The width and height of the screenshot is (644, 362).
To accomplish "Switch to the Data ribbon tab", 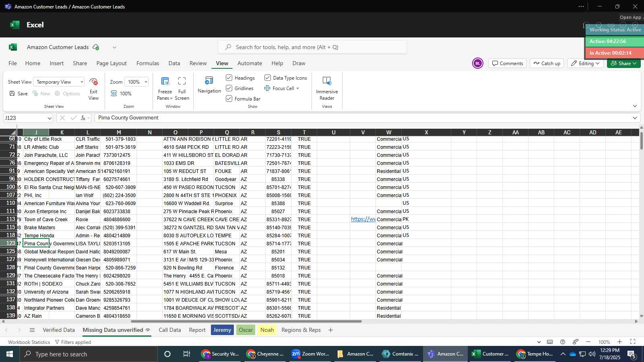I will [x=174, y=63].
